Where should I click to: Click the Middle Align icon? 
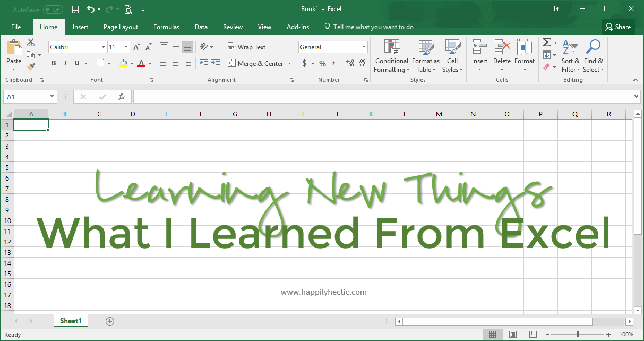pos(176,47)
